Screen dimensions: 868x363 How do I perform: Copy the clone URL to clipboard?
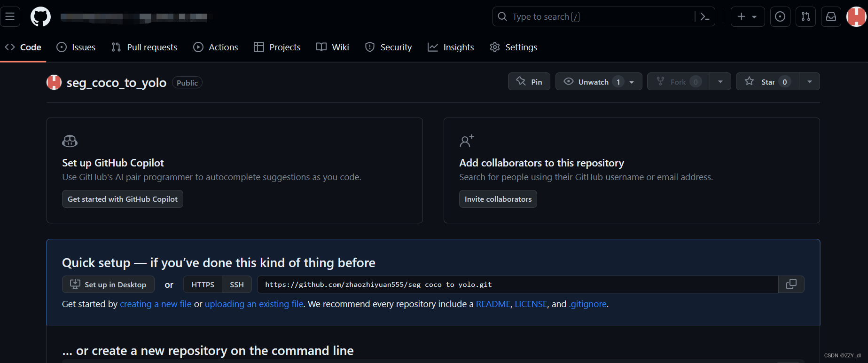[791, 284]
